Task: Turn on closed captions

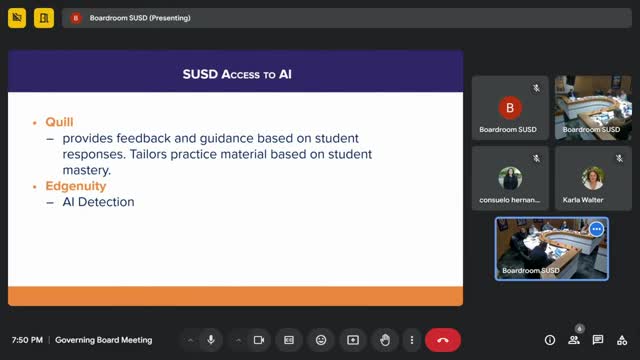Action: coord(289,340)
